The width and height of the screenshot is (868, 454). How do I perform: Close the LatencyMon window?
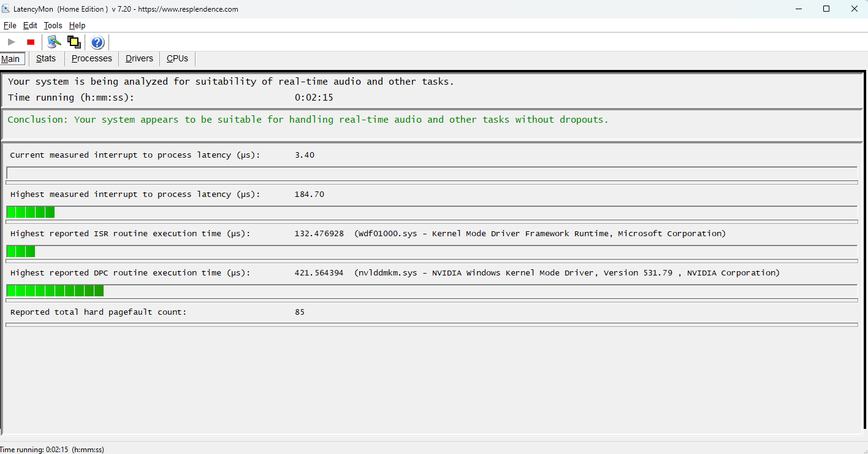(x=855, y=9)
